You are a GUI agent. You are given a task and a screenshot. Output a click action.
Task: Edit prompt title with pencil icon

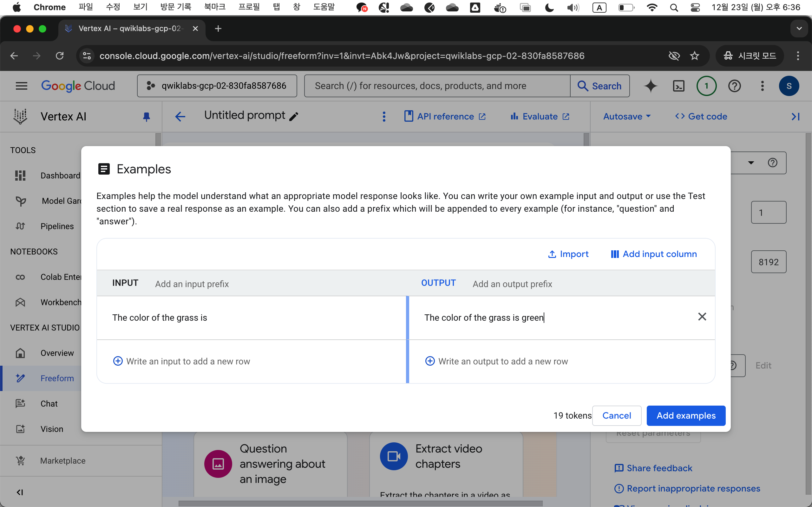[294, 116]
